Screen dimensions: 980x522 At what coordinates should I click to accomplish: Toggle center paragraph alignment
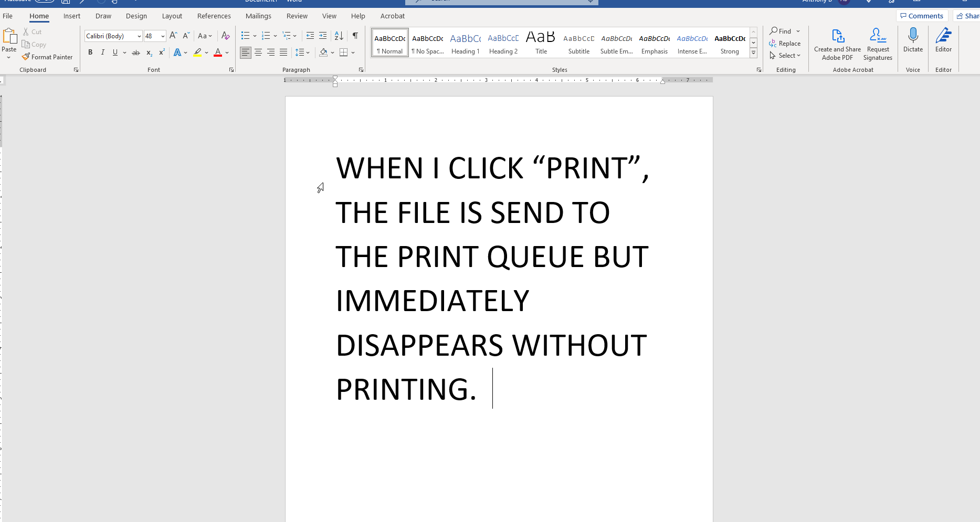(258, 52)
